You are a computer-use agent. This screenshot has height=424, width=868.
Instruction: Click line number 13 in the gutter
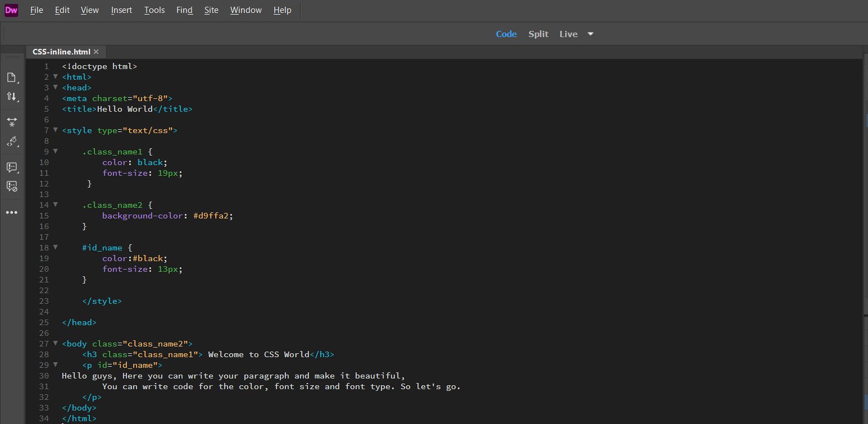pos(44,194)
